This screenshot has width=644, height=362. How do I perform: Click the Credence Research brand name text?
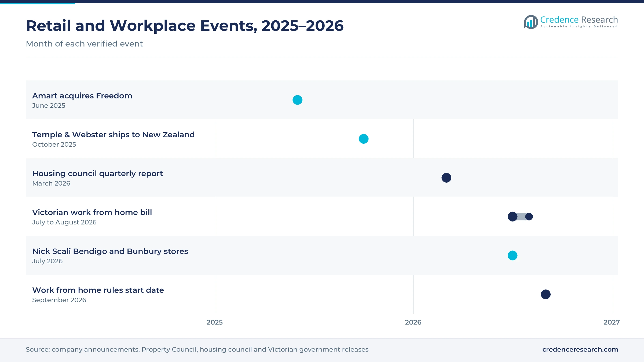(x=579, y=20)
